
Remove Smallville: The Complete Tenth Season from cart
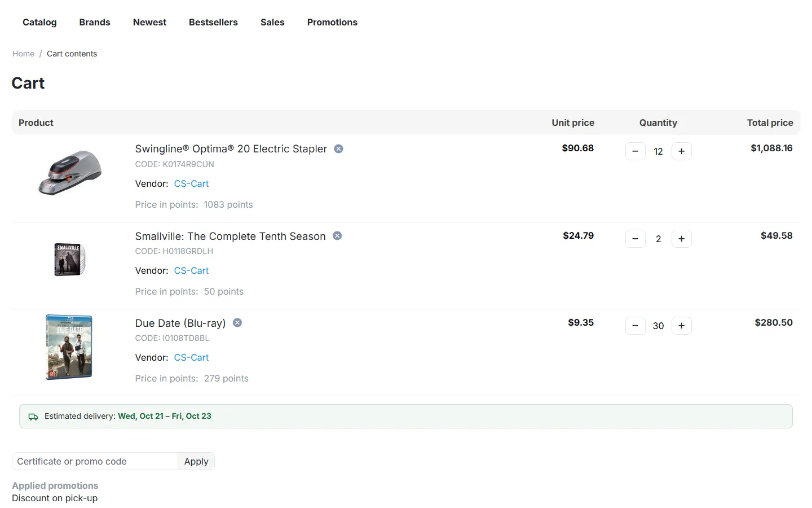click(337, 236)
